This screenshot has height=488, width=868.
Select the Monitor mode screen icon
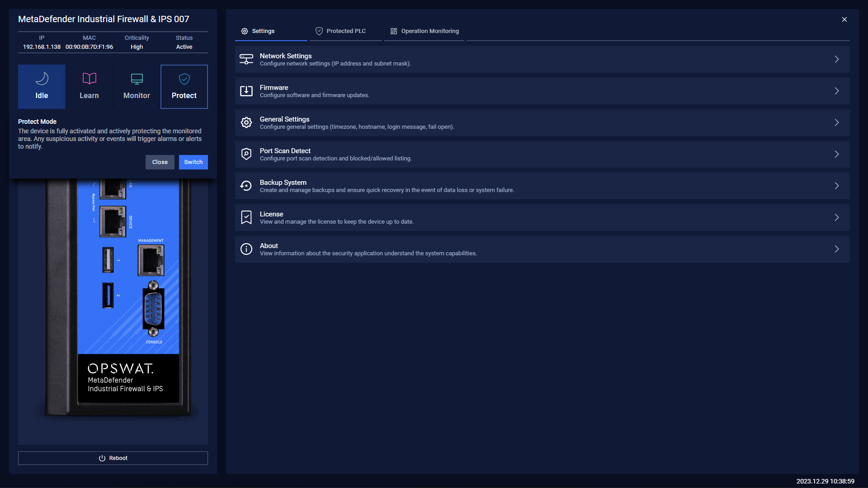click(137, 79)
